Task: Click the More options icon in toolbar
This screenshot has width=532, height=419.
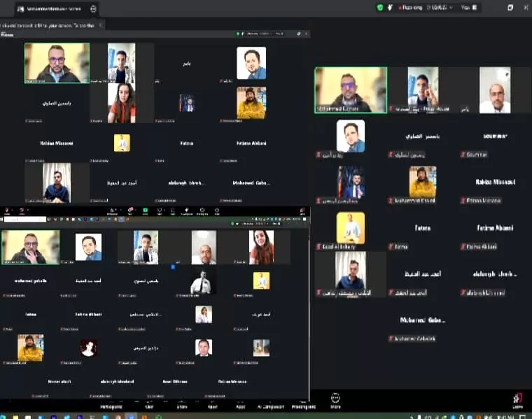Action: [x=335, y=400]
